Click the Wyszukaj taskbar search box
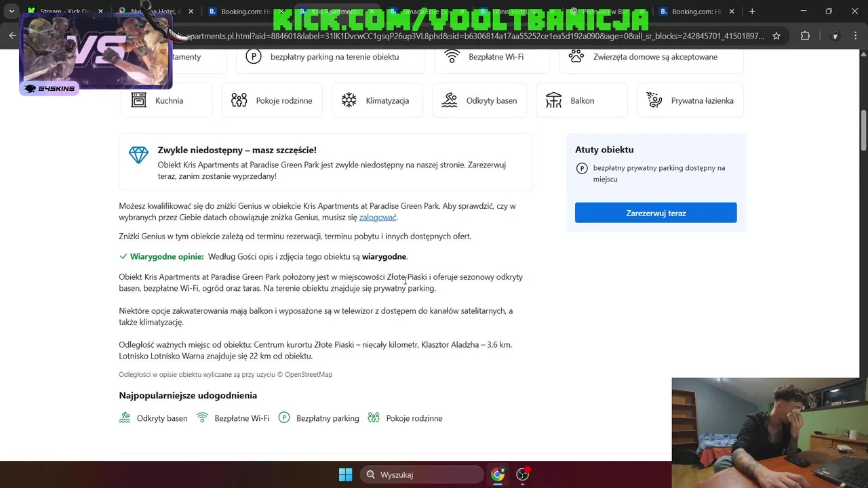Image resolution: width=868 pixels, height=488 pixels. [421, 474]
